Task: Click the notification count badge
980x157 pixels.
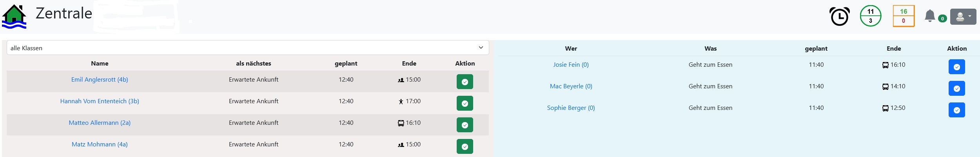Action: pyautogui.click(x=942, y=18)
